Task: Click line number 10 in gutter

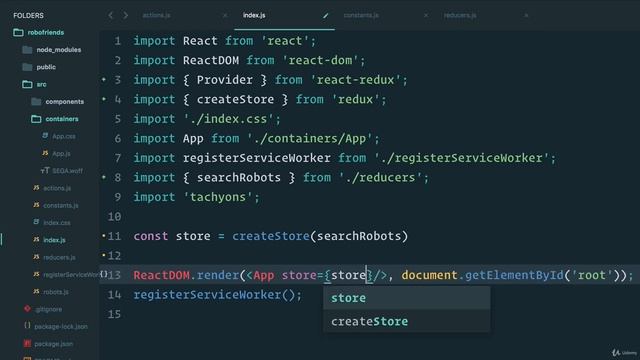Action: (x=114, y=216)
